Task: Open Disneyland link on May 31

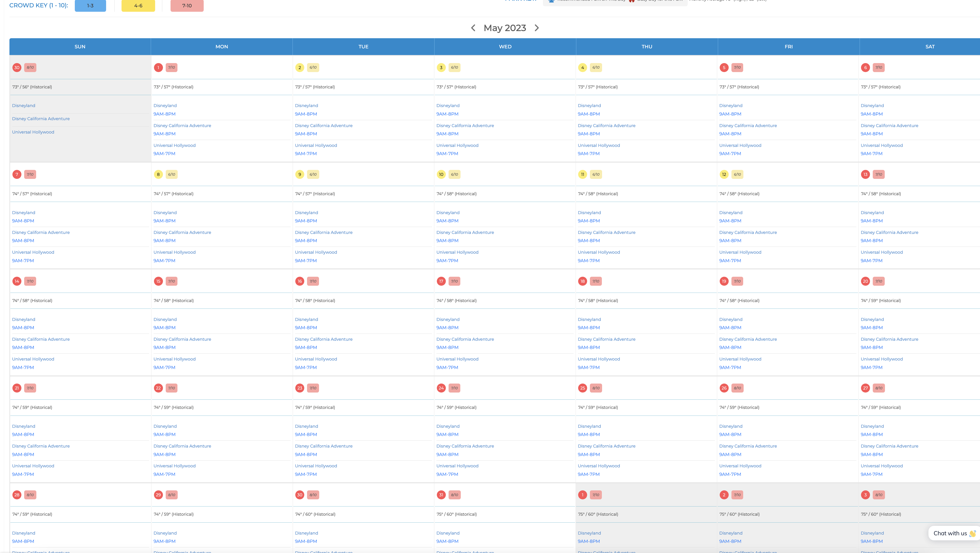Action: coord(448,533)
